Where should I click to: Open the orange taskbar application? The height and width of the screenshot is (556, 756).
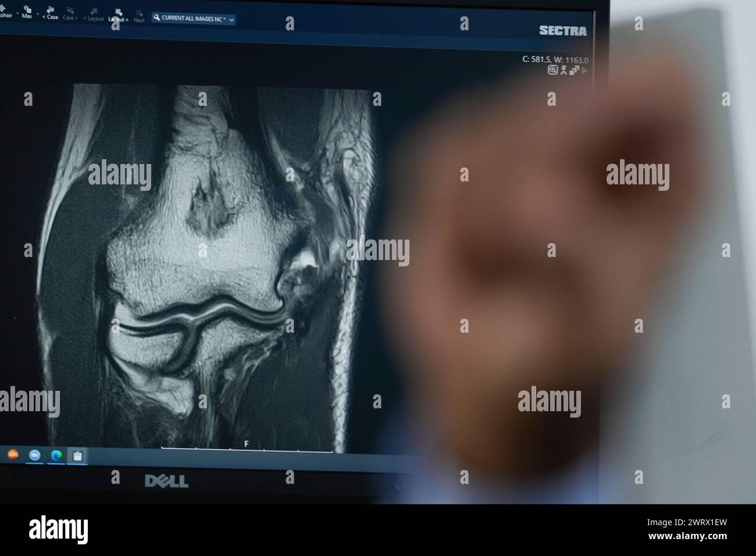pos(12,455)
